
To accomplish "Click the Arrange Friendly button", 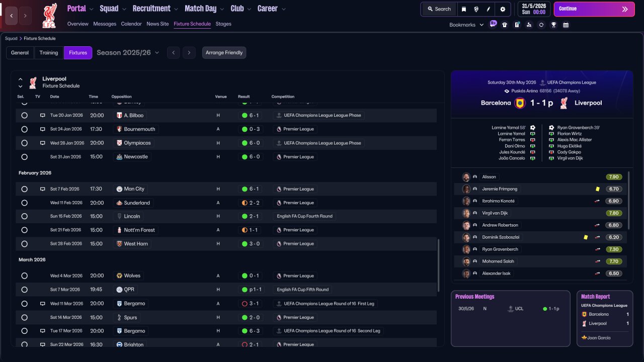I will (x=224, y=53).
